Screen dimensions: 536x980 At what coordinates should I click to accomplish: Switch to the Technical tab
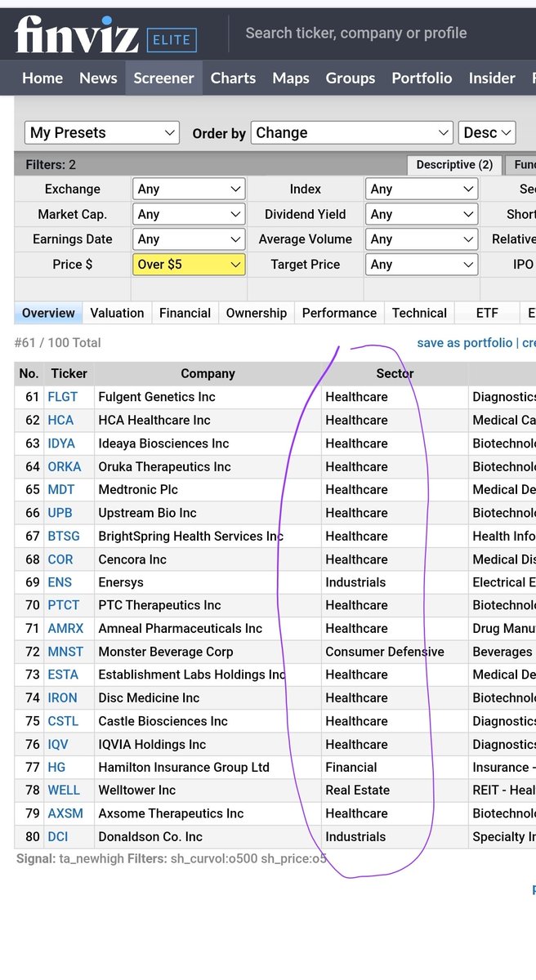click(419, 313)
